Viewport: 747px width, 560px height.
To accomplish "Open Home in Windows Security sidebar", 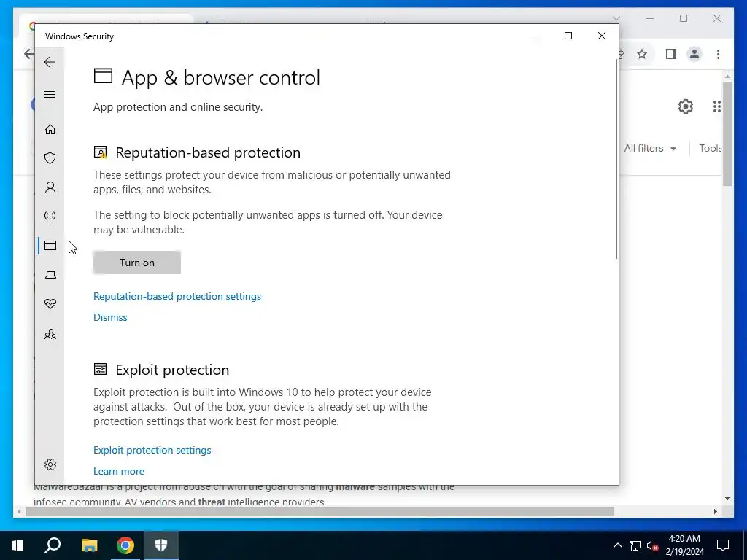I will [x=50, y=130].
